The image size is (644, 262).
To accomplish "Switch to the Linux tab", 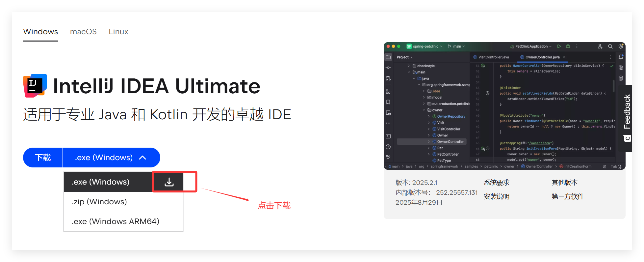I will pos(118,32).
